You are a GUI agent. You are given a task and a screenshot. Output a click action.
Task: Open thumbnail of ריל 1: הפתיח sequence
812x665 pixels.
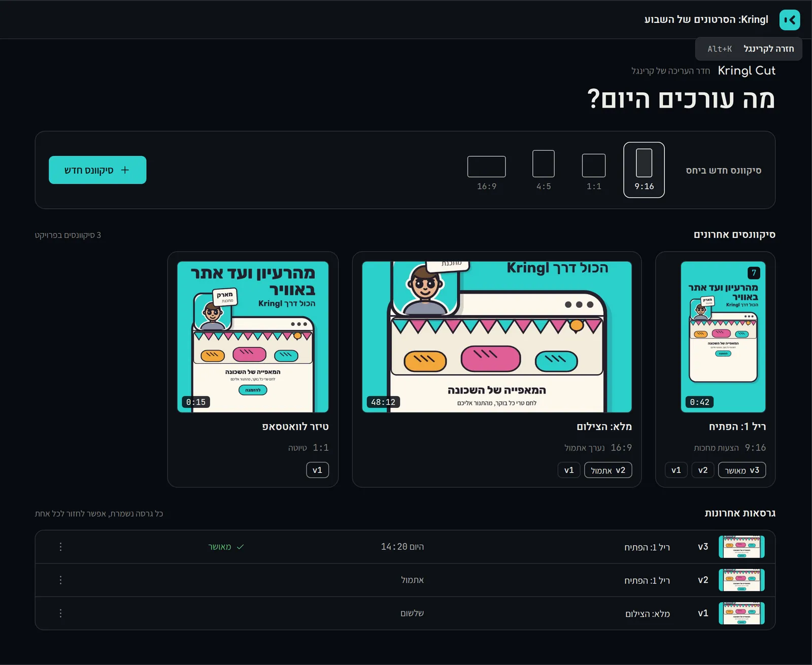click(x=723, y=337)
